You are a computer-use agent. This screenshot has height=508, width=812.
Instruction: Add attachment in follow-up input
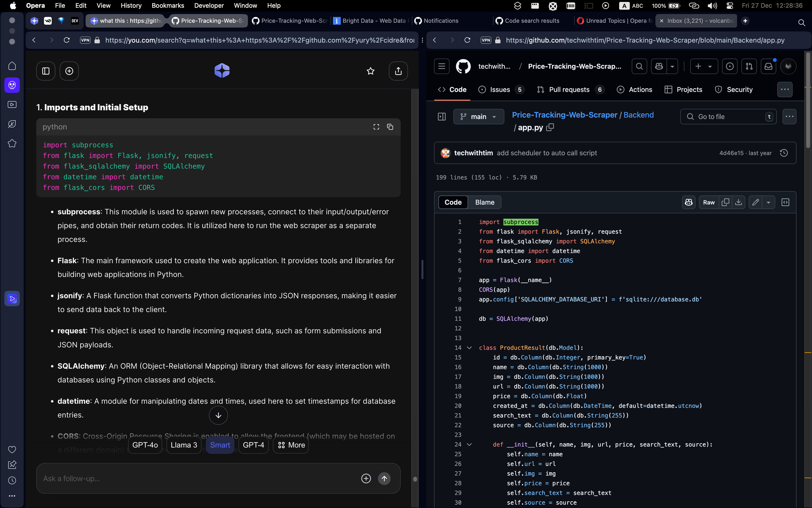pos(366,478)
